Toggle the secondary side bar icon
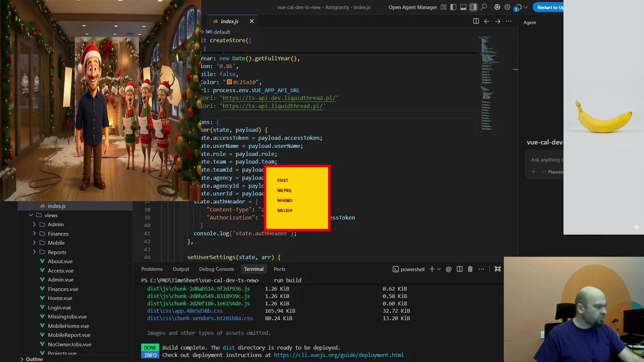 click(x=473, y=8)
